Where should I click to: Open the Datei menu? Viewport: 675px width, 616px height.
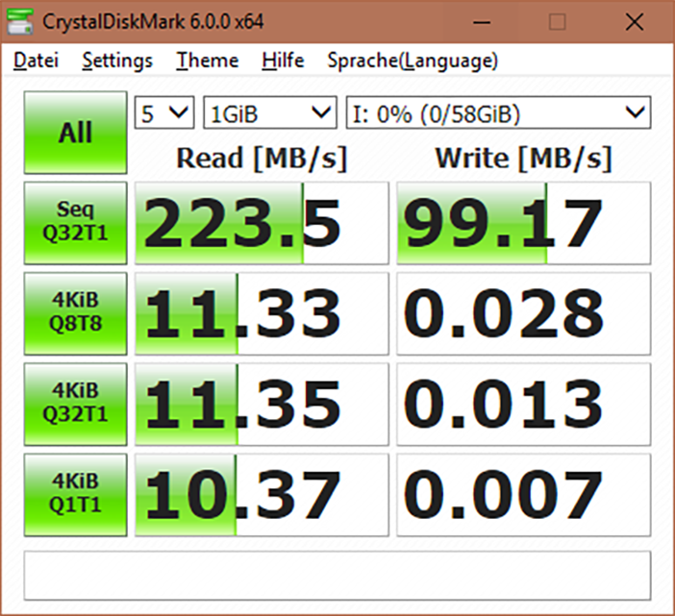click(x=36, y=61)
